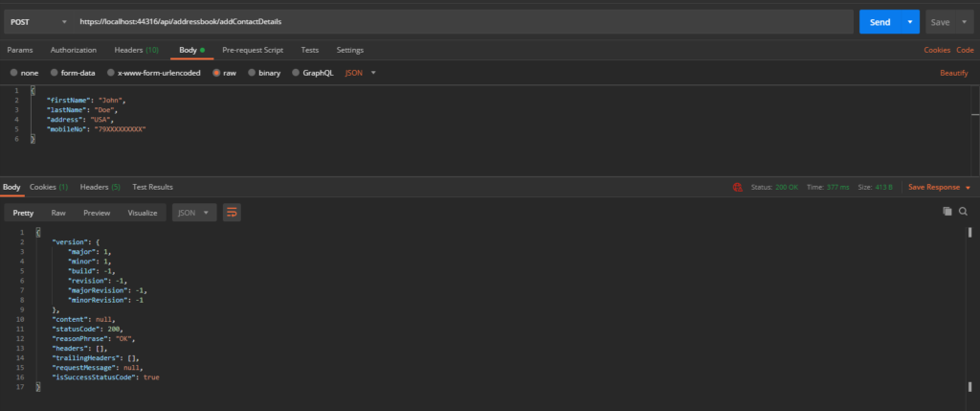The height and width of the screenshot is (411, 980).
Task: Open the Tests tab
Action: coord(309,50)
